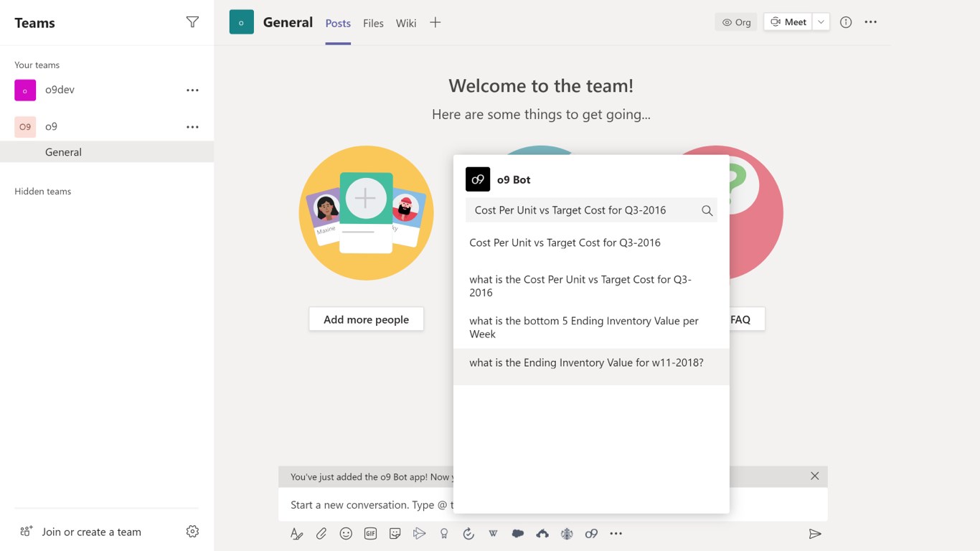The image size is (980, 551).
Task: Expand Hidden teams section
Action: [43, 192]
